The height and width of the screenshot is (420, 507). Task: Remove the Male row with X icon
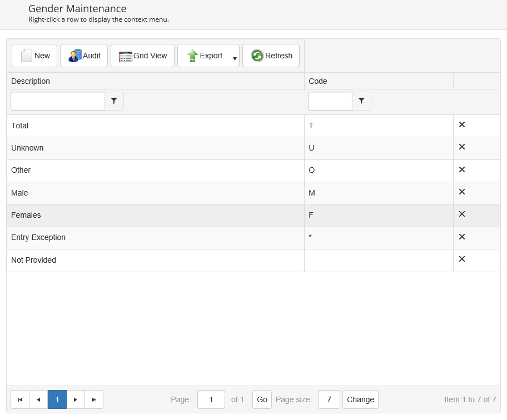point(462,192)
